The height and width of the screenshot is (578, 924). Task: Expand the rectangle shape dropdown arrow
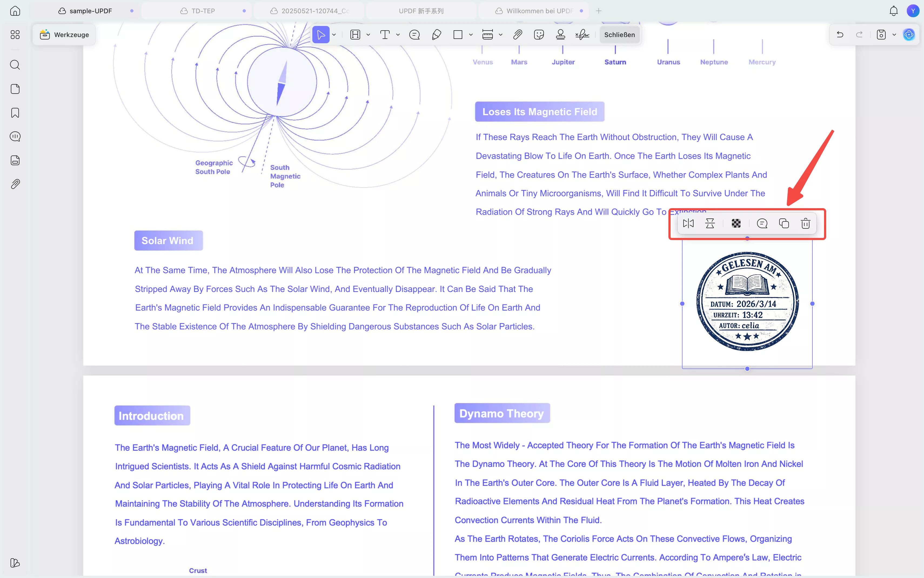click(471, 35)
